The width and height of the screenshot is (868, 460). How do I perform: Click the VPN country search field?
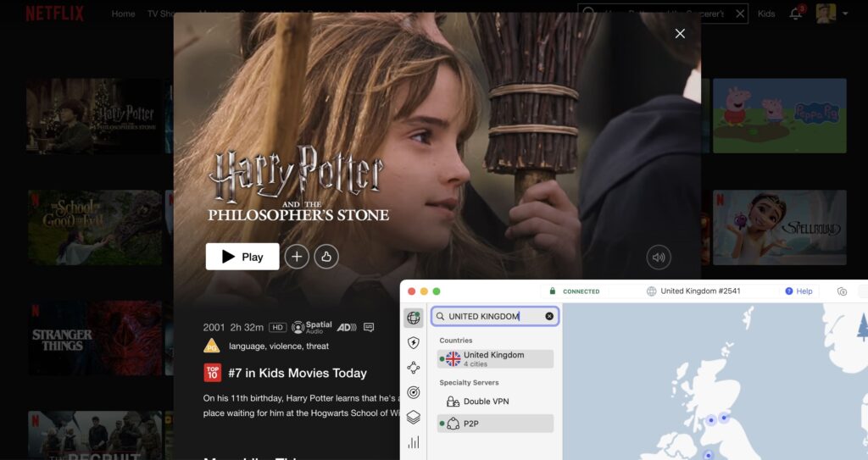click(495, 316)
